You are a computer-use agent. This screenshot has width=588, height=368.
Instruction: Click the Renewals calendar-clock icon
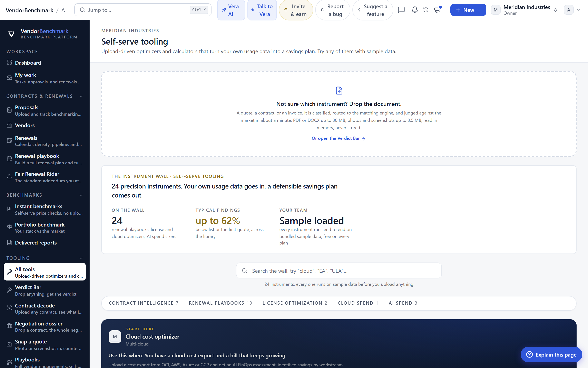click(9, 141)
